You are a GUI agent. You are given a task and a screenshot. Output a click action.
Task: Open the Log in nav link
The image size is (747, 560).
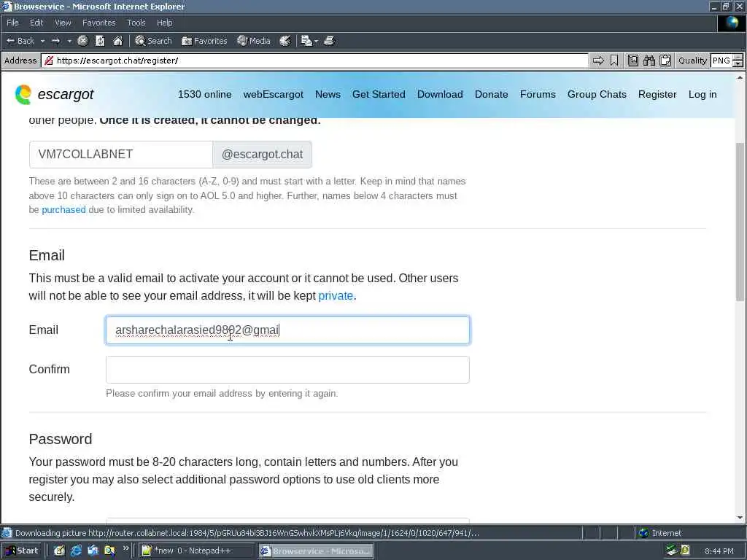click(x=703, y=94)
